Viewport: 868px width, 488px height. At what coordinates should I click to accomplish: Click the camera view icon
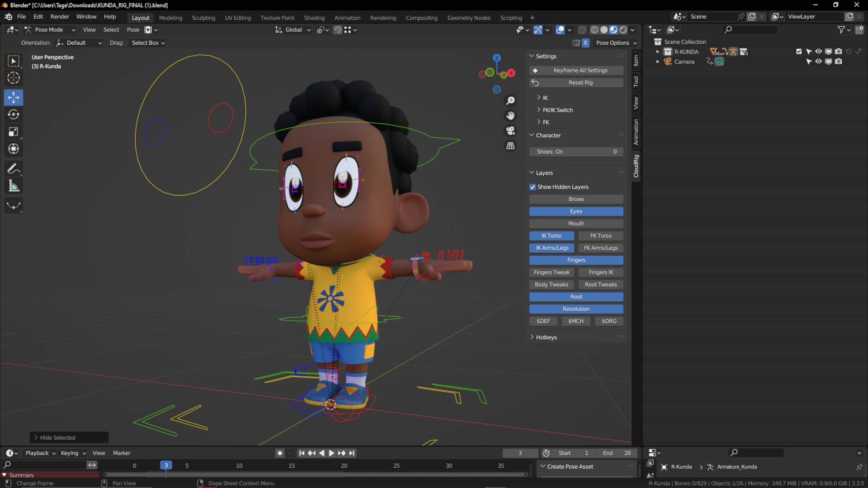510,131
